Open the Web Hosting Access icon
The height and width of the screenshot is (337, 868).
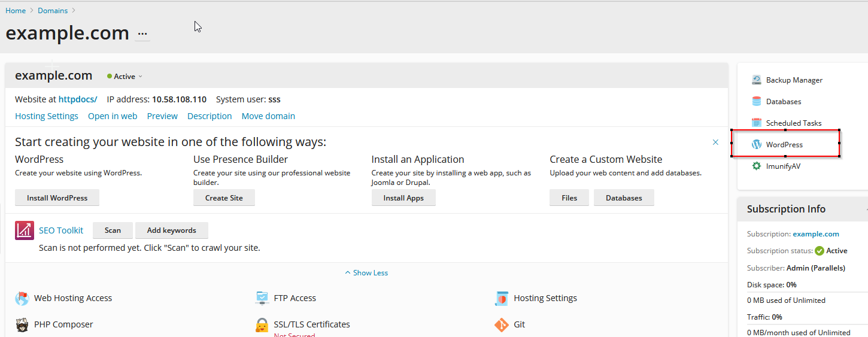click(x=22, y=298)
